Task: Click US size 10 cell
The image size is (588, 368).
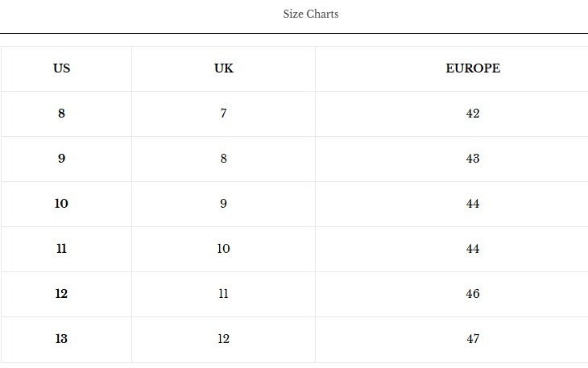Action: (x=62, y=204)
